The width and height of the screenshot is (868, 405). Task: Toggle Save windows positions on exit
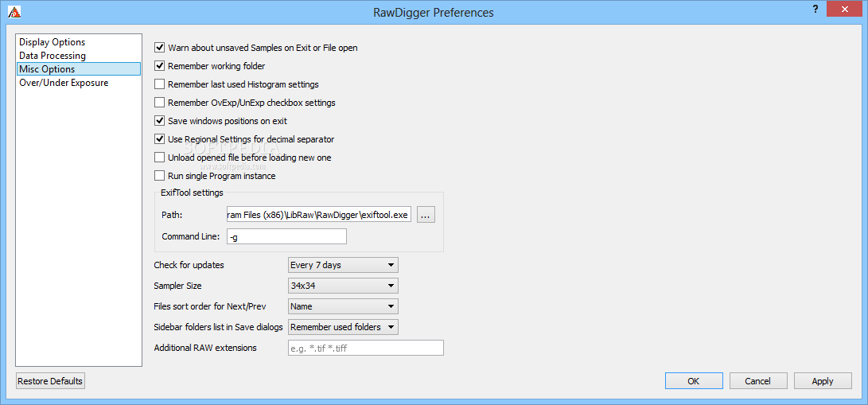coord(160,121)
